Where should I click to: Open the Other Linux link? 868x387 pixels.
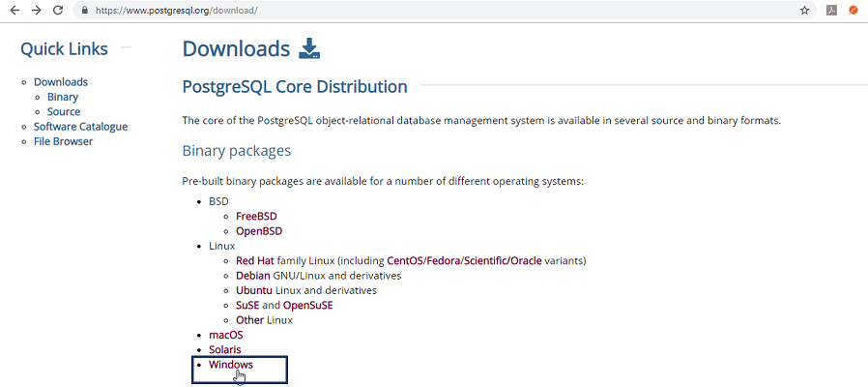tap(249, 320)
